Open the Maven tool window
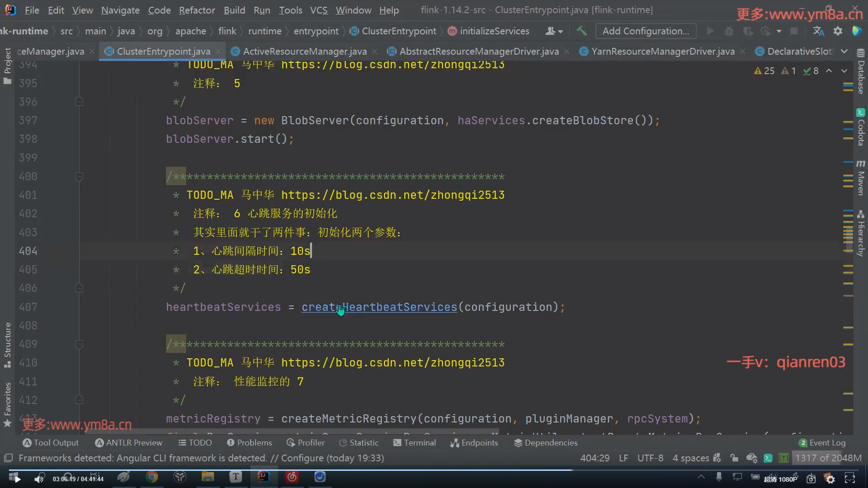The image size is (868, 488). (861, 178)
